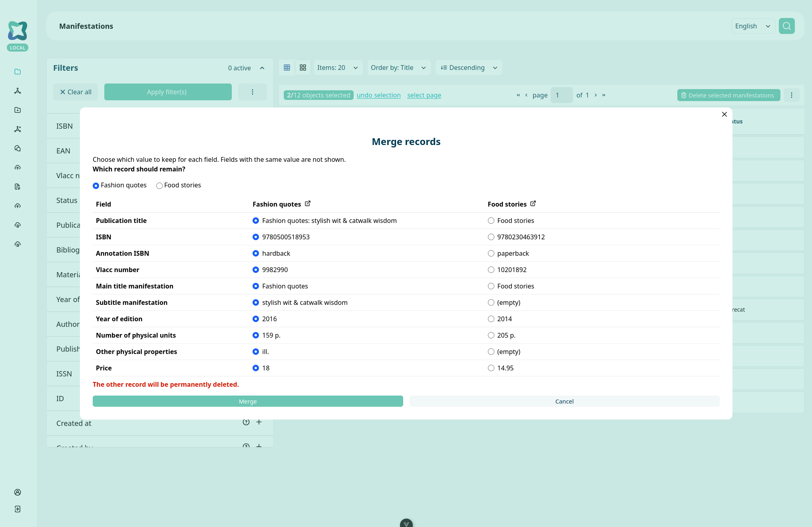Image resolution: width=812 pixels, height=527 pixels.
Task: Go to next page chevron
Action: pos(596,95)
